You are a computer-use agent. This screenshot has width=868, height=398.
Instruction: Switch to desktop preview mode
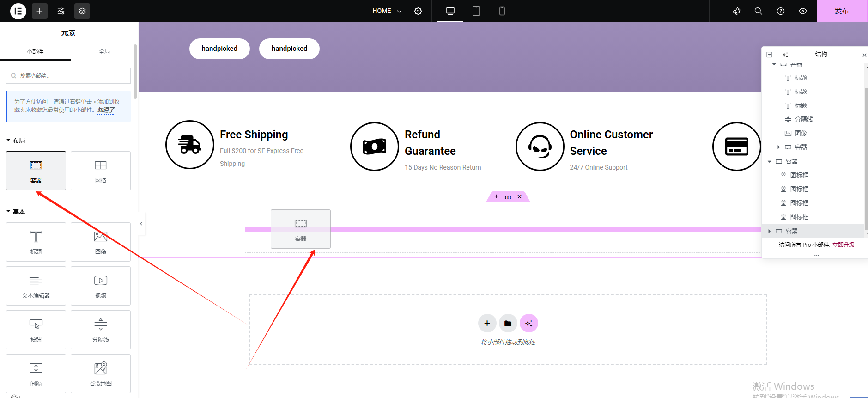pos(450,11)
